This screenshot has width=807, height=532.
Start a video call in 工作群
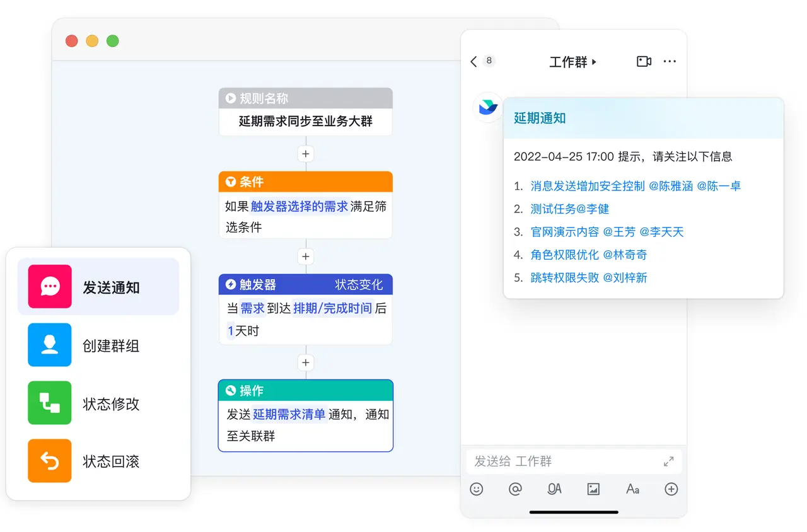coord(643,61)
